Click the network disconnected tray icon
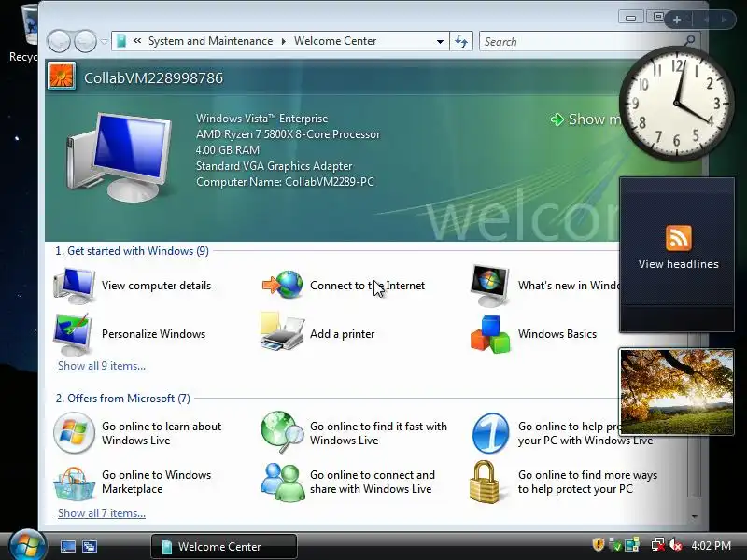 tap(658, 545)
